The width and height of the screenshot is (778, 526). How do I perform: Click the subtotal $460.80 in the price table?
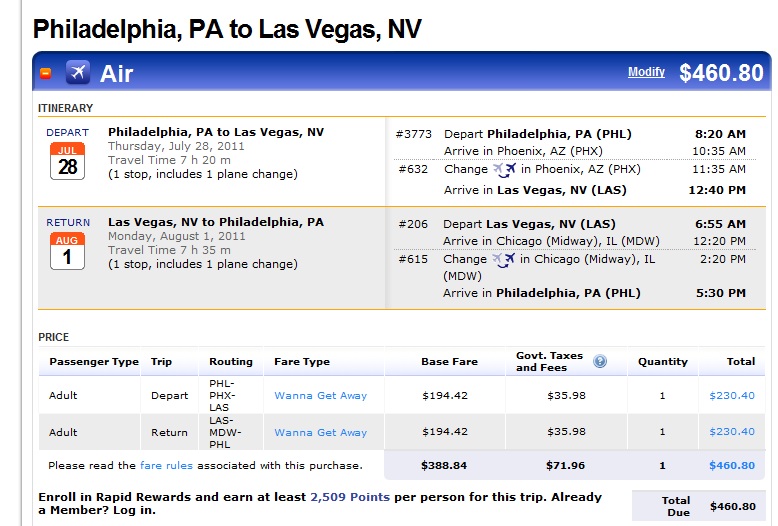[x=732, y=465]
